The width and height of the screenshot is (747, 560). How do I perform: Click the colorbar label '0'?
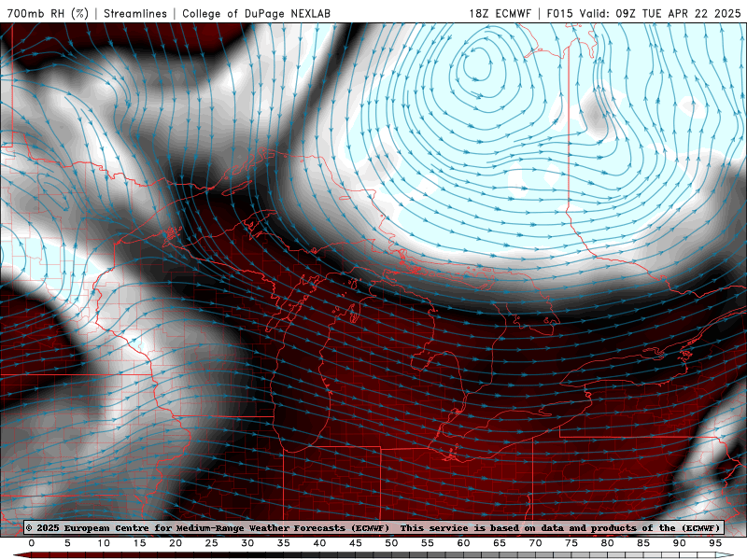pos(32,543)
